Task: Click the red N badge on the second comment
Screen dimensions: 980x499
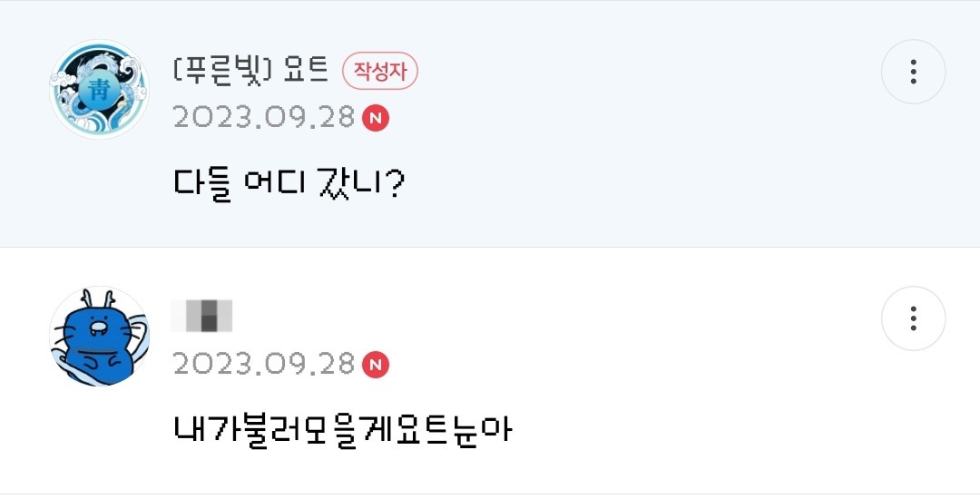Action: 376,365
